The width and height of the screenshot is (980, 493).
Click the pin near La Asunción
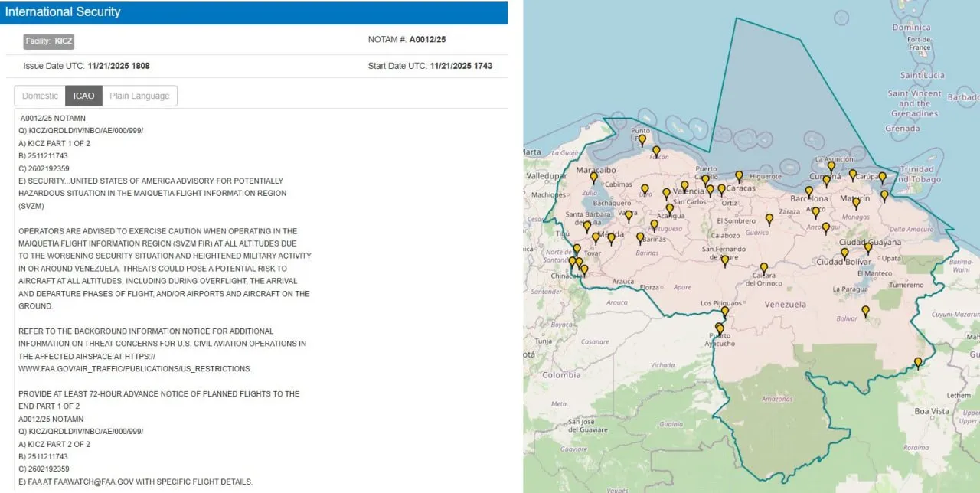(831, 166)
